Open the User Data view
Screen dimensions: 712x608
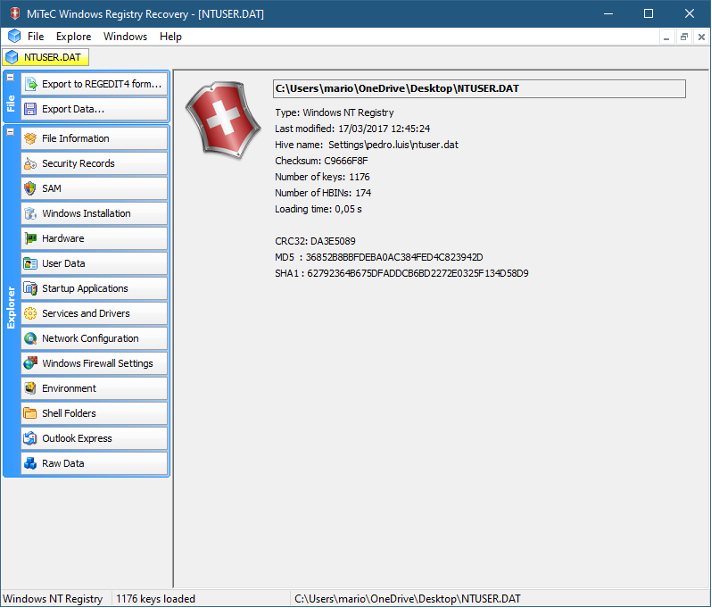point(94,263)
